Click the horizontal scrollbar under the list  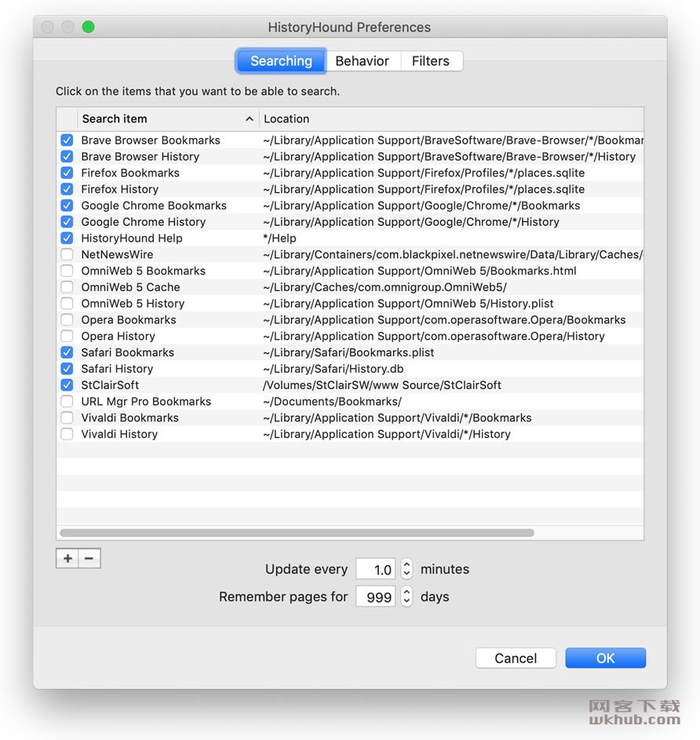tap(297, 533)
